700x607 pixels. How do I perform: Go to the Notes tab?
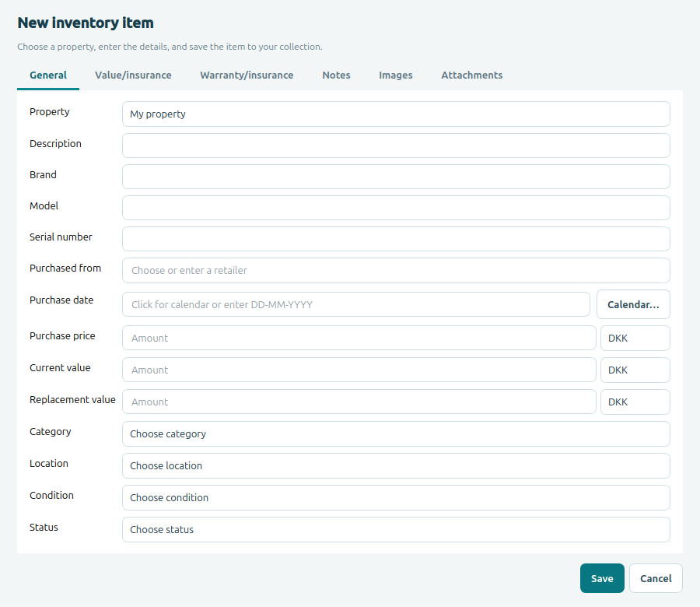[x=336, y=75]
